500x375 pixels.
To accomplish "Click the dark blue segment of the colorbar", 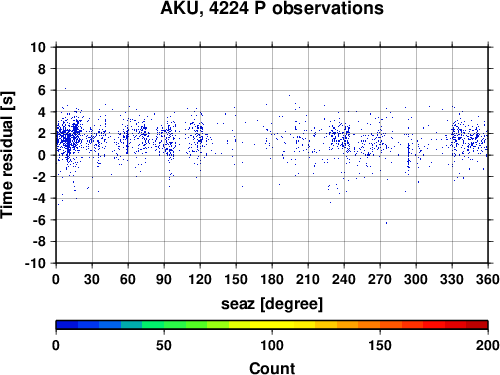I will coord(67,325).
